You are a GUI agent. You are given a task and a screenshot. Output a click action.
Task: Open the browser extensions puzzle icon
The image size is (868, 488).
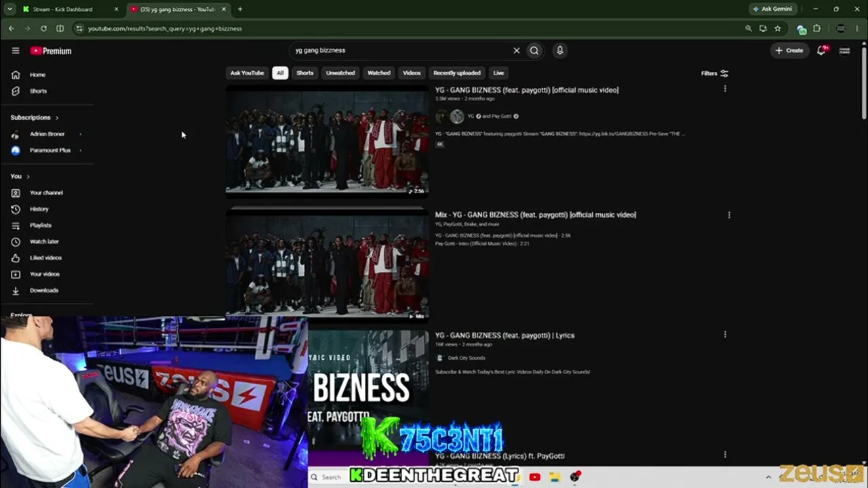click(816, 28)
